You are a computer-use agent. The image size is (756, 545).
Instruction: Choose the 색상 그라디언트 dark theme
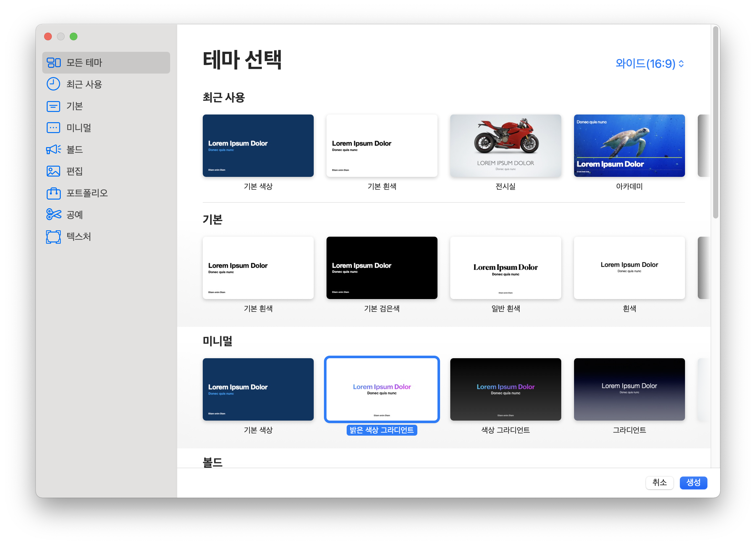505,389
